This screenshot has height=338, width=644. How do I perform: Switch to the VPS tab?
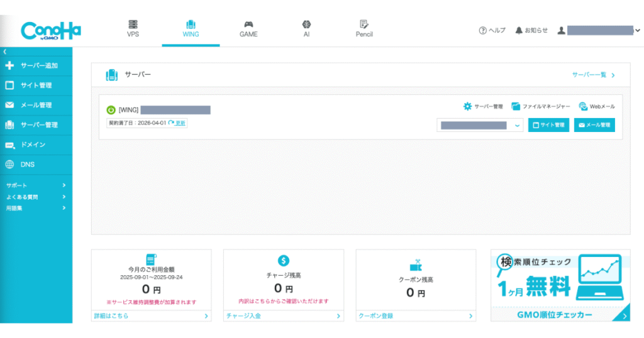(133, 29)
